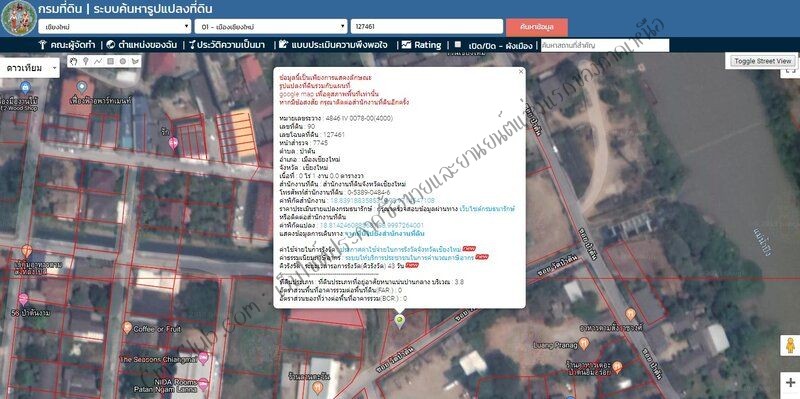Click Toggle Street View button
This screenshot has width=800, height=399.
(762, 61)
